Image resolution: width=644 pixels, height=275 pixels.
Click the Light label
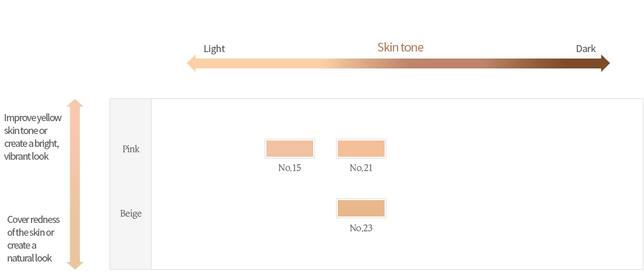point(214,49)
